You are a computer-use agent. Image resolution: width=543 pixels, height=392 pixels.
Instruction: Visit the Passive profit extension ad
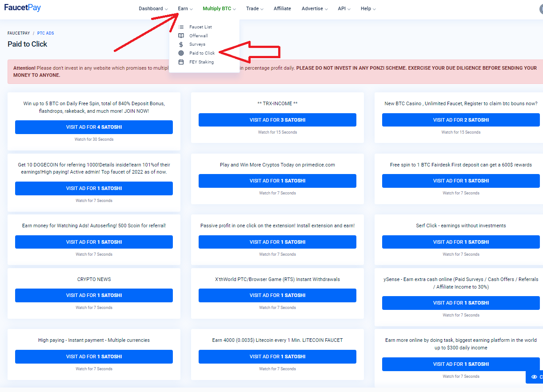click(x=277, y=242)
